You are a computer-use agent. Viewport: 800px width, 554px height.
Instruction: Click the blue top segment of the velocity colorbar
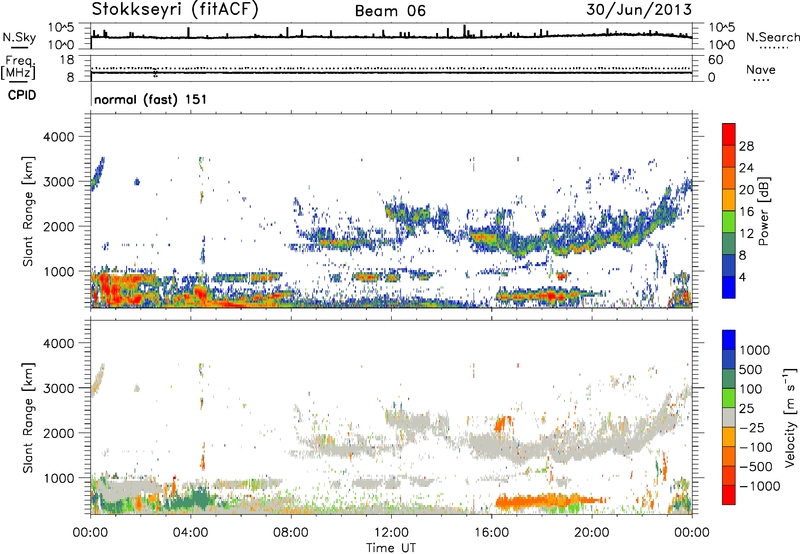tap(729, 340)
